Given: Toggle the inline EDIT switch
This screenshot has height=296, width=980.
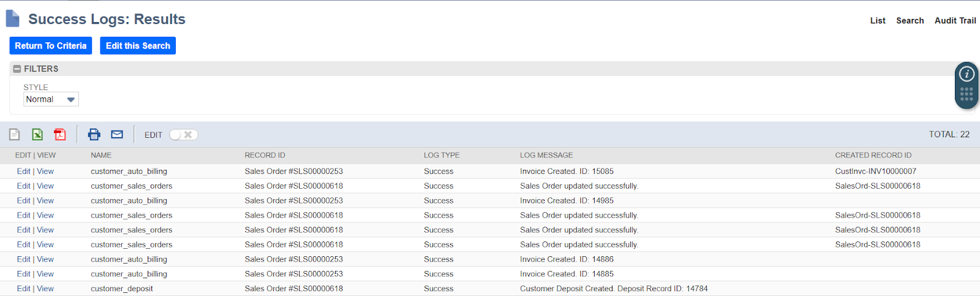Looking at the screenshot, I should click(183, 135).
